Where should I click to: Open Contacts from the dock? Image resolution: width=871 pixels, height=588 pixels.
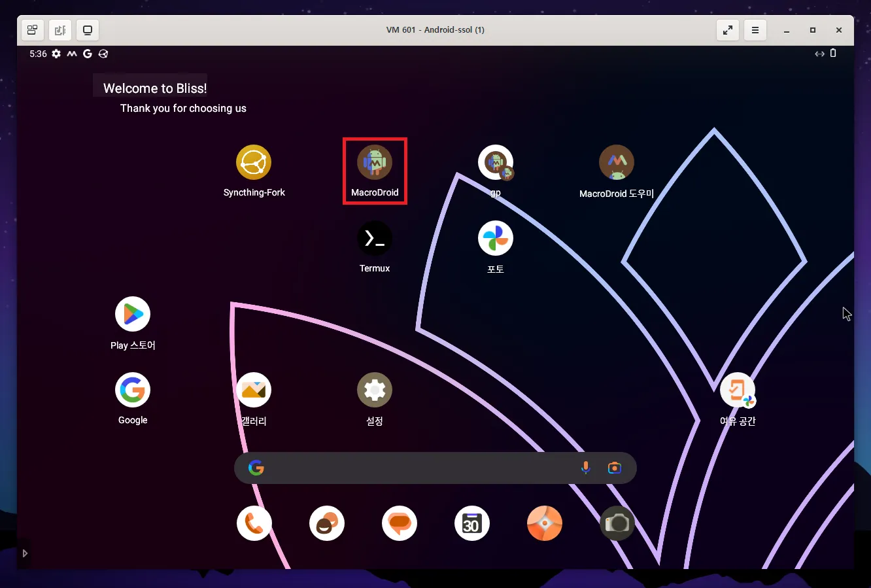(x=327, y=523)
